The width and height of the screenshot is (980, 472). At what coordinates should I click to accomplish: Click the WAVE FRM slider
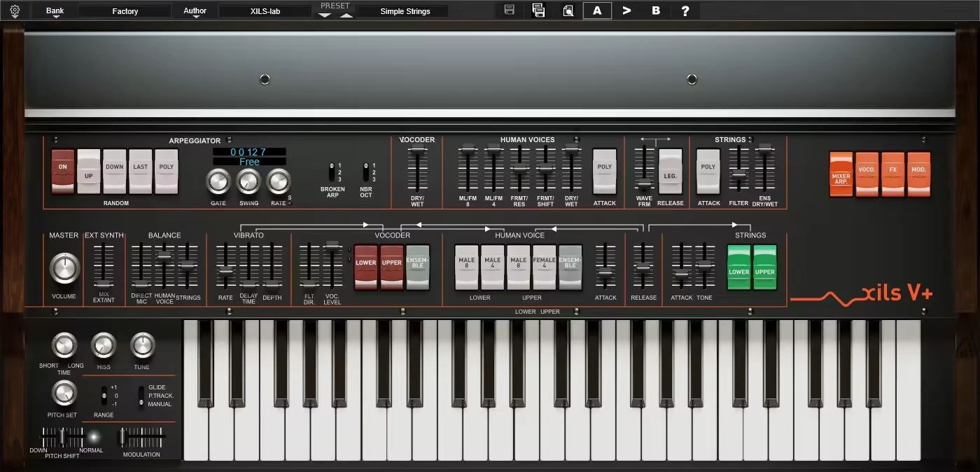644,168
